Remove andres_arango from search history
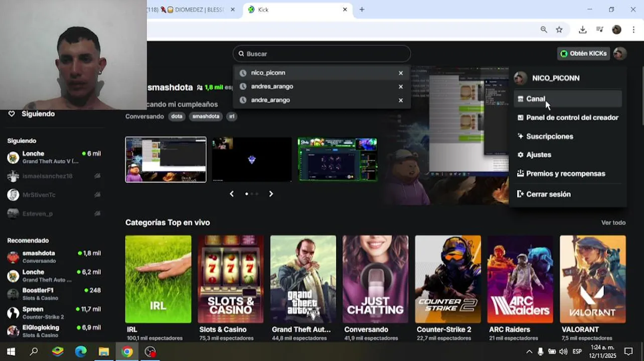The height and width of the screenshot is (361, 644). coord(401,87)
